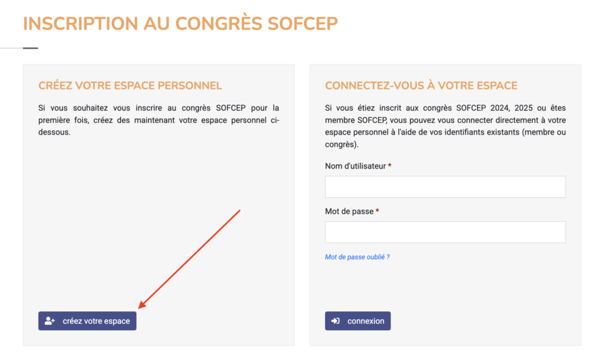This screenshot has width=603, height=364.
Task: Click the add-user icon on créez votre espace
Action: pyautogui.click(x=50, y=321)
